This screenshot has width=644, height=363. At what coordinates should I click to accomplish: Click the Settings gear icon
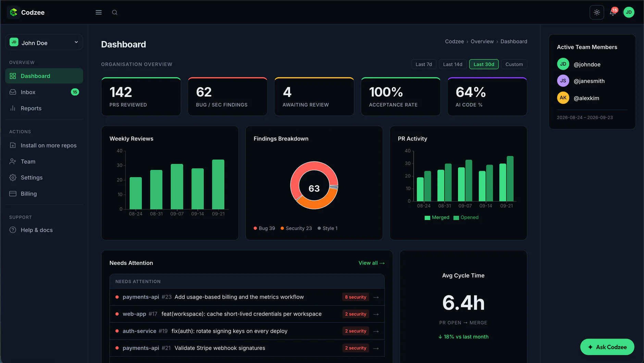(13, 178)
